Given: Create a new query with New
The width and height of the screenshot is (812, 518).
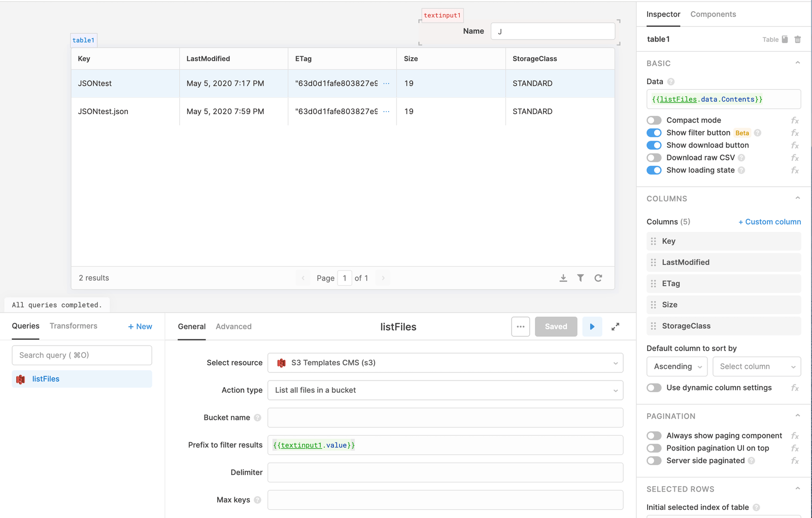Looking at the screenshot, I should 140,326.
